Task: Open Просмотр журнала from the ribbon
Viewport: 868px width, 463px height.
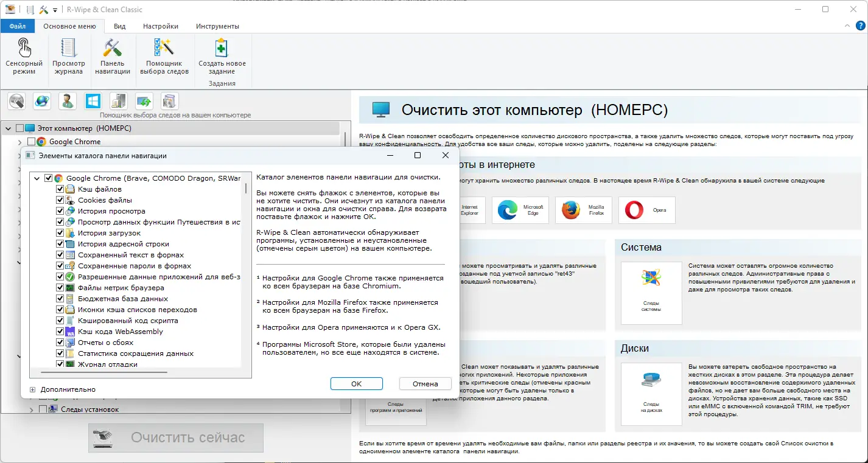Action: [69, 57]
